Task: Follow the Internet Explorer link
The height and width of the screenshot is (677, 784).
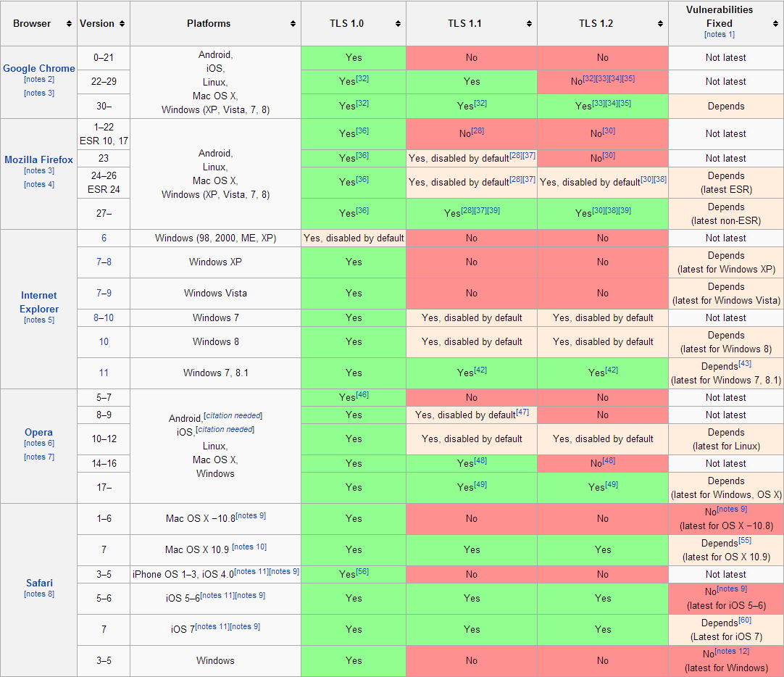Action: pos(39,302)
